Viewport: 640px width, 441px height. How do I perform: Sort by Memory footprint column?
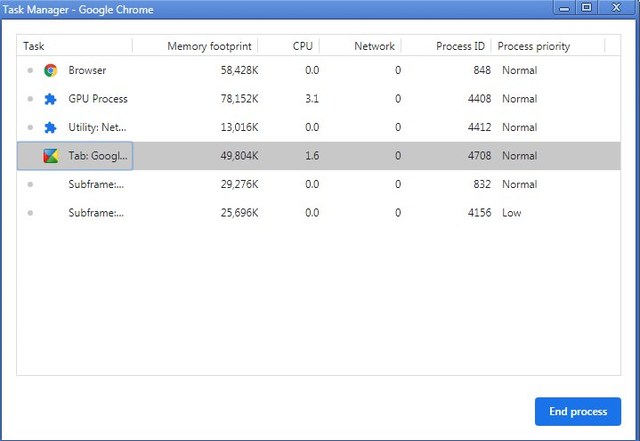tap(210, 46)
